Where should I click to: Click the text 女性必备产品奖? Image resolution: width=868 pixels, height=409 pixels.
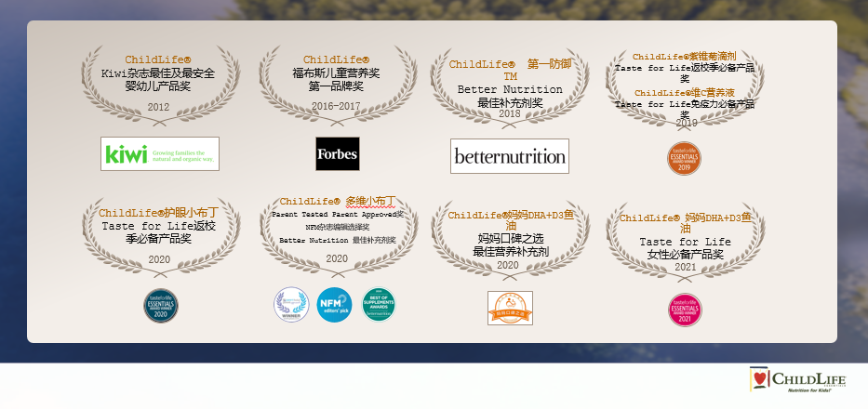pyautogui.click(x=686, y=255)
